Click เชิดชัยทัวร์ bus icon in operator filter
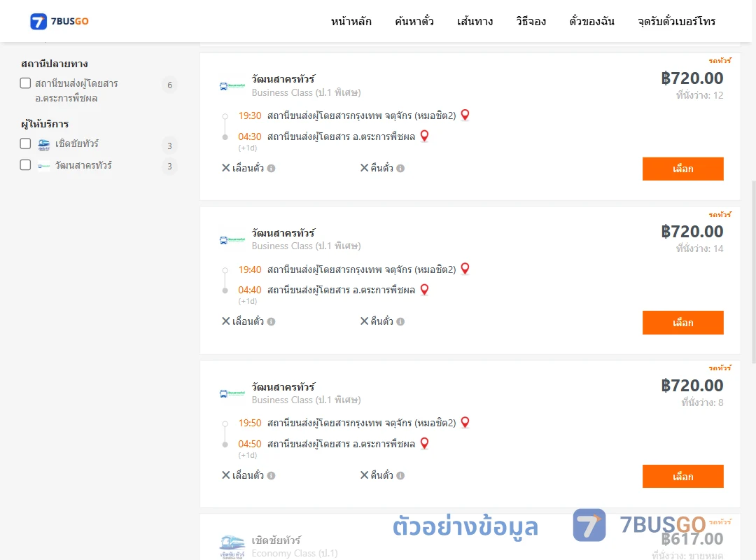 (44, 145)
